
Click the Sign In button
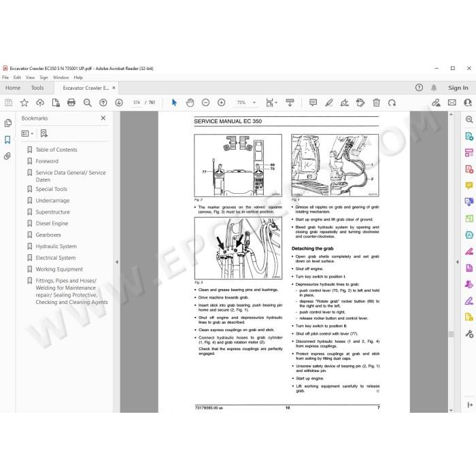458,88
